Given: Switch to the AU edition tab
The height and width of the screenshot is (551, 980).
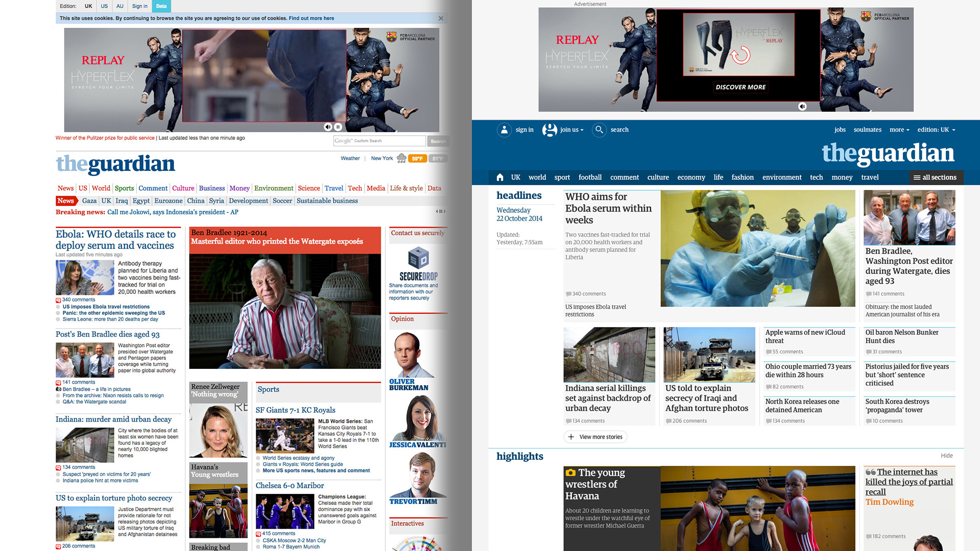Looking at the screenshot, I should coord(119,6).
